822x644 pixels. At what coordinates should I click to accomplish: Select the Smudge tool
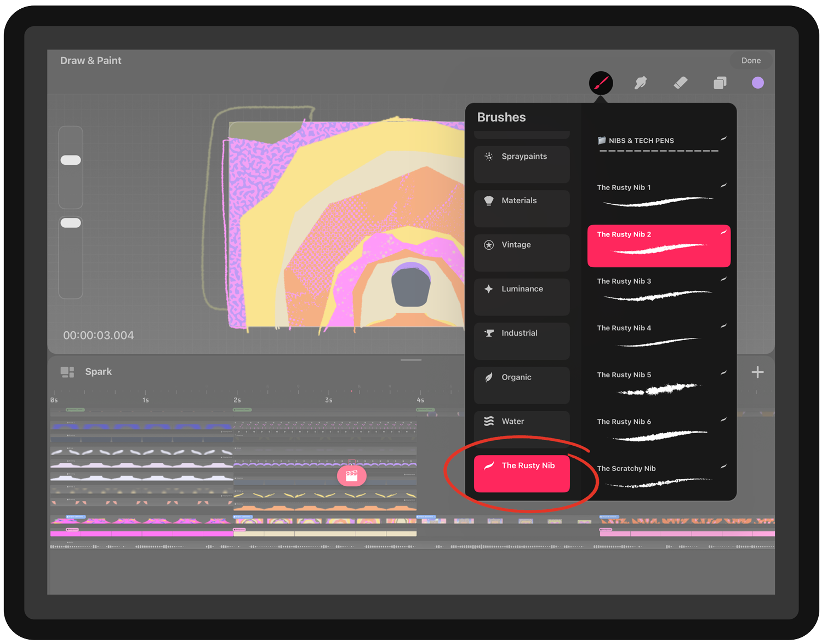pos(641,83)
